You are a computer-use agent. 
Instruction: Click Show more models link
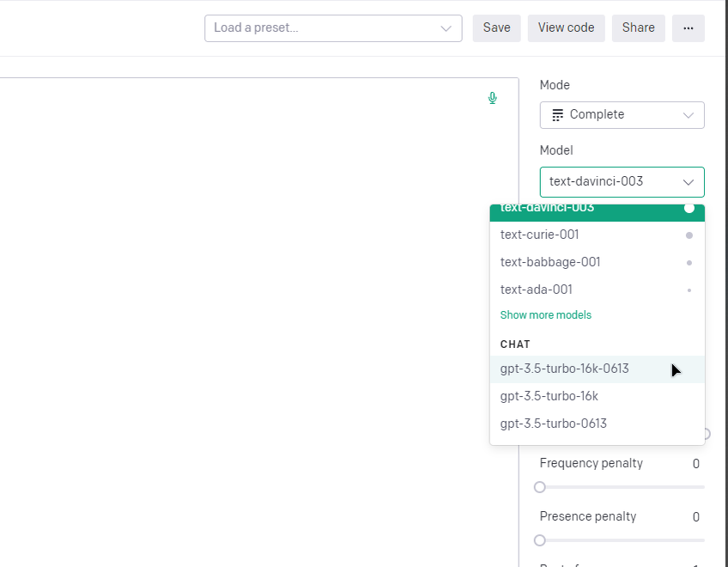(545, 315)
